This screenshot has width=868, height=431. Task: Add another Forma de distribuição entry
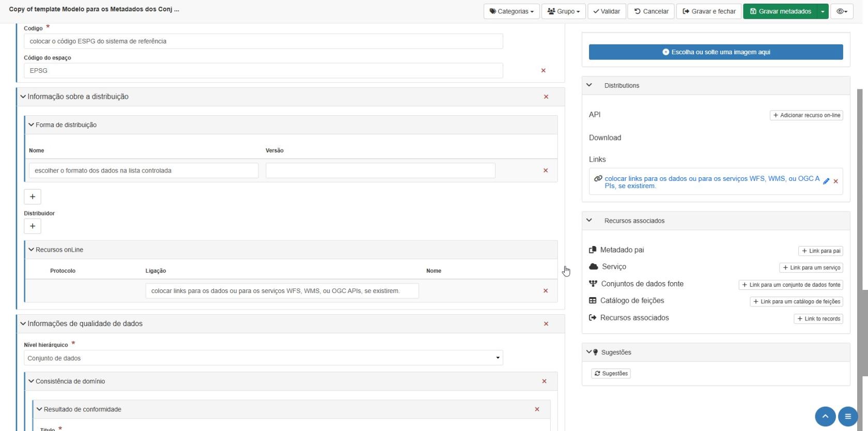(33, 196)
